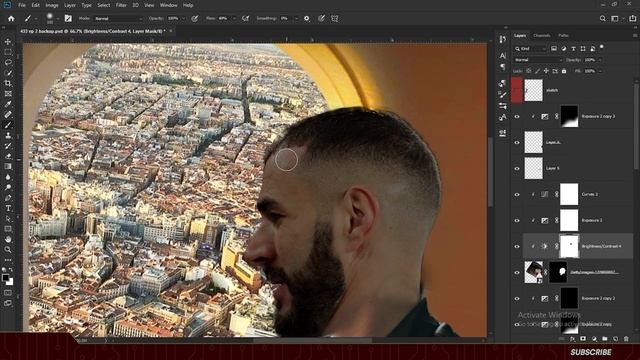Add layer mask at Layers panel bottom

coord(583,339)
